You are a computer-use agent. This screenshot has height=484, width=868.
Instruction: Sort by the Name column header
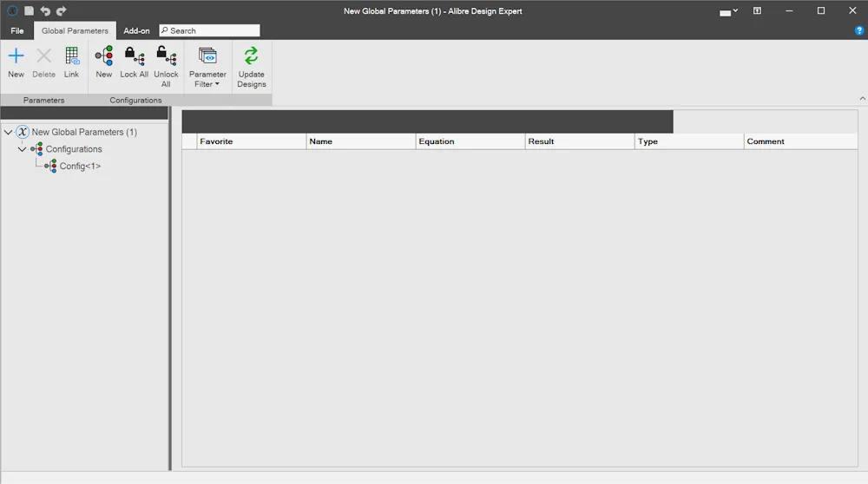[360, 141]
